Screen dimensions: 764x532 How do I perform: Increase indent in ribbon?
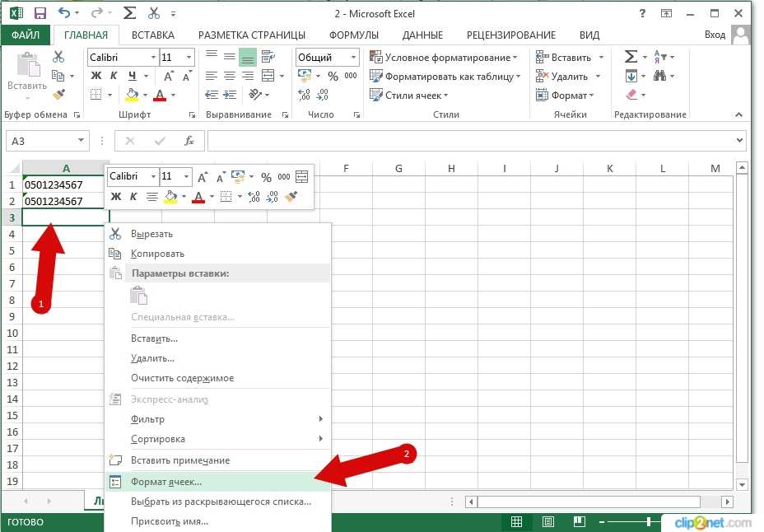coord(230,95)
